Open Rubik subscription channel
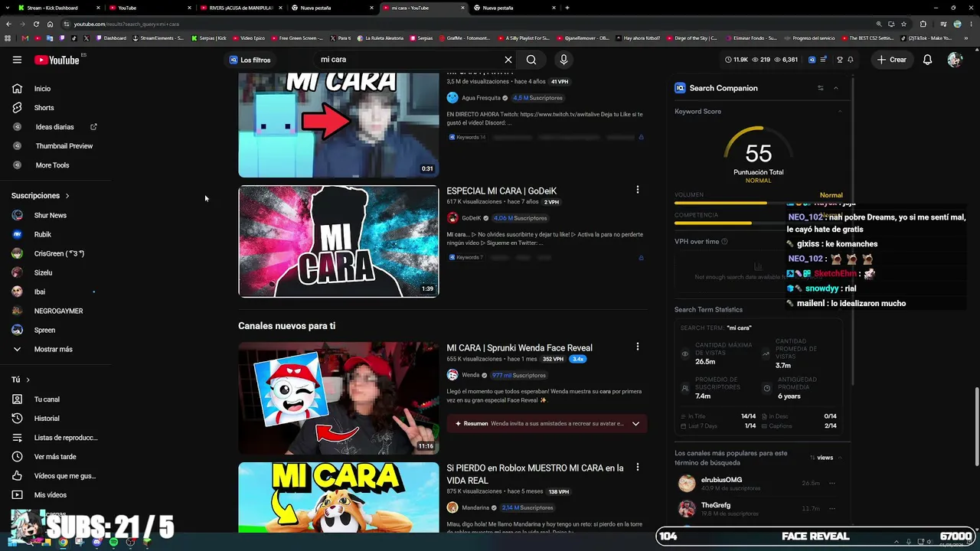Screen dimensions: 980x551 point(42,235)
